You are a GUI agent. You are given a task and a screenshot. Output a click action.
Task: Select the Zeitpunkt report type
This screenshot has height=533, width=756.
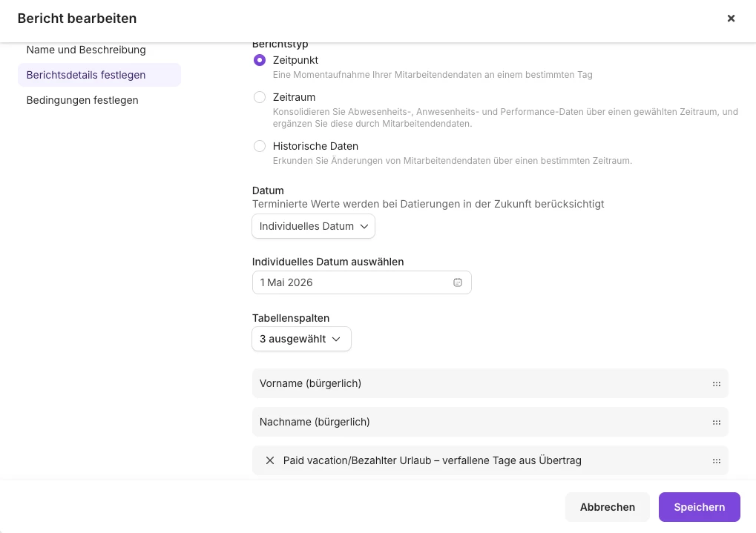pos(260,60)
